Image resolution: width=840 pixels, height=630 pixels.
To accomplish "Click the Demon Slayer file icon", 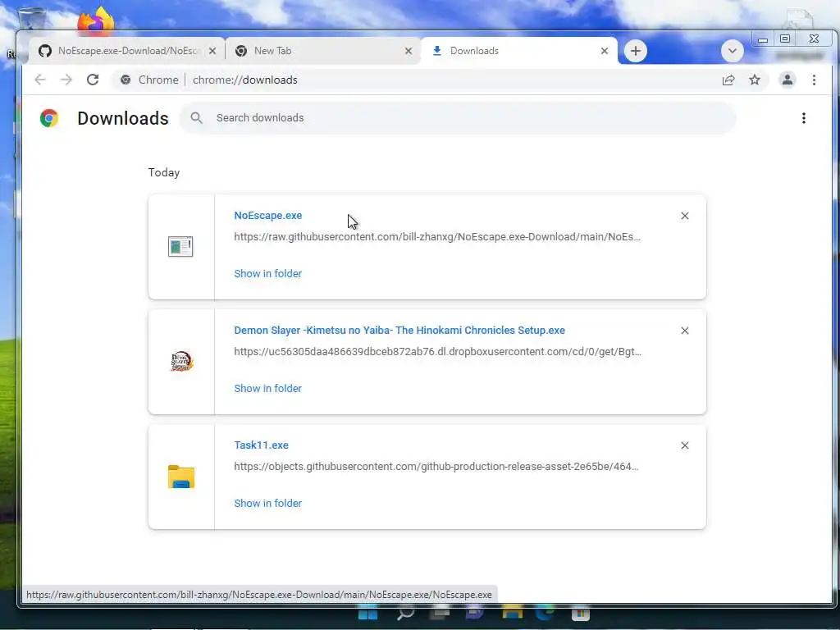I will pos(181,362).
